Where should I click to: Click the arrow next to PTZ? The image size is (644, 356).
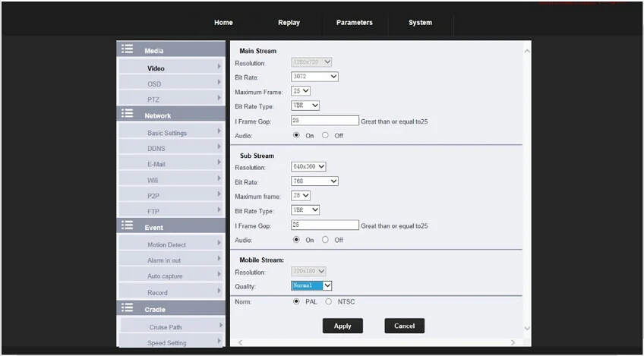[219, 98]
